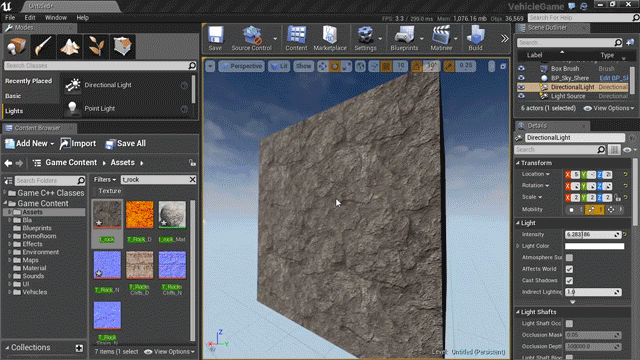Click the Lit view mode button
The width and height of the screenshot is (640, 360).
(x=279, y=66)
